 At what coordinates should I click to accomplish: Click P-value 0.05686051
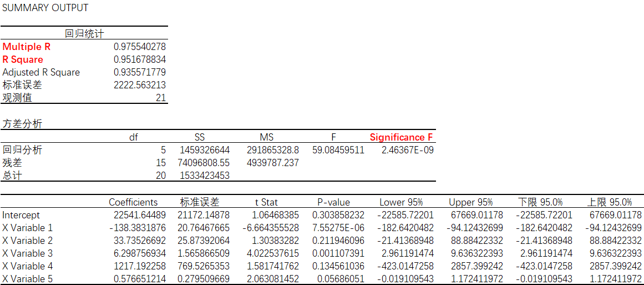[x=341, y=278]
